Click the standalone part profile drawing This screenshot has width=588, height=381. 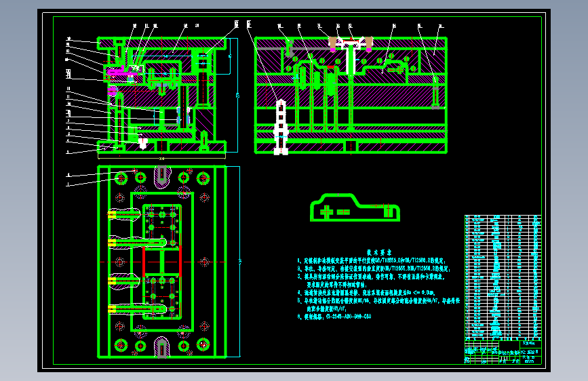point(355,207)
